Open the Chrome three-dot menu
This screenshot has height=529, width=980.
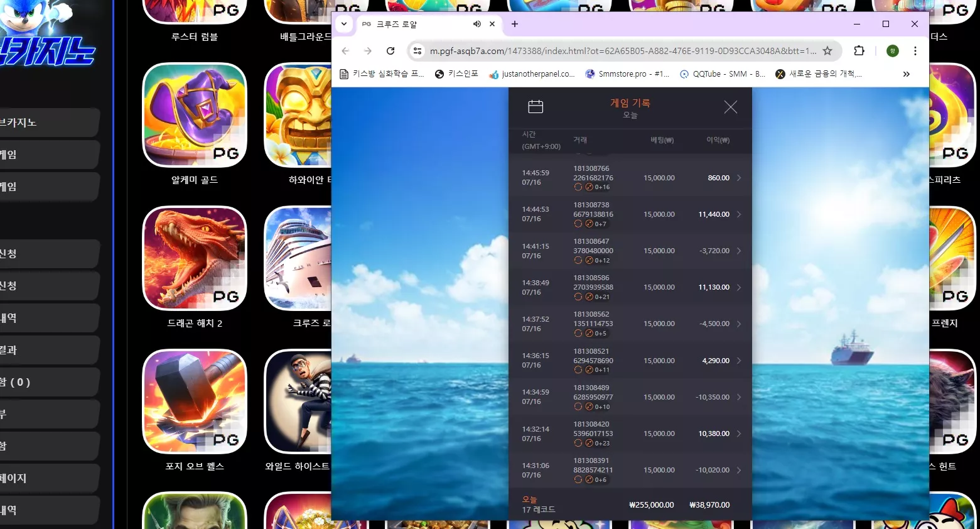[x=915, y=51]
